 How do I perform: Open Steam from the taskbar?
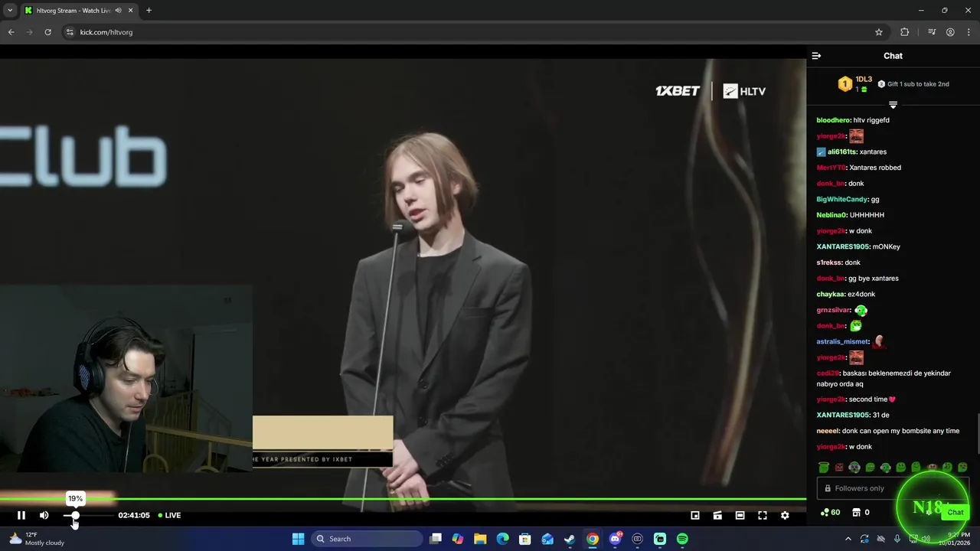tap(570, 539)
